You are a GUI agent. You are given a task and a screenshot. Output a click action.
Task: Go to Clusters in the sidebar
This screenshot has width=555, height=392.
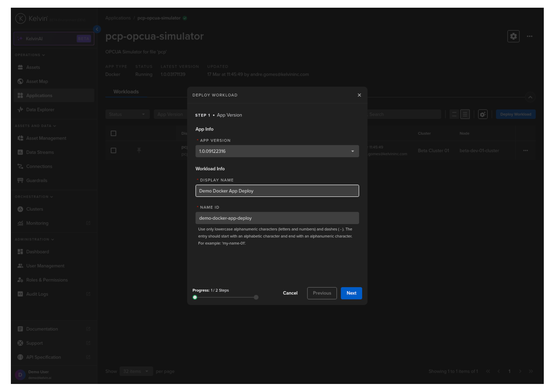(34, 209)
